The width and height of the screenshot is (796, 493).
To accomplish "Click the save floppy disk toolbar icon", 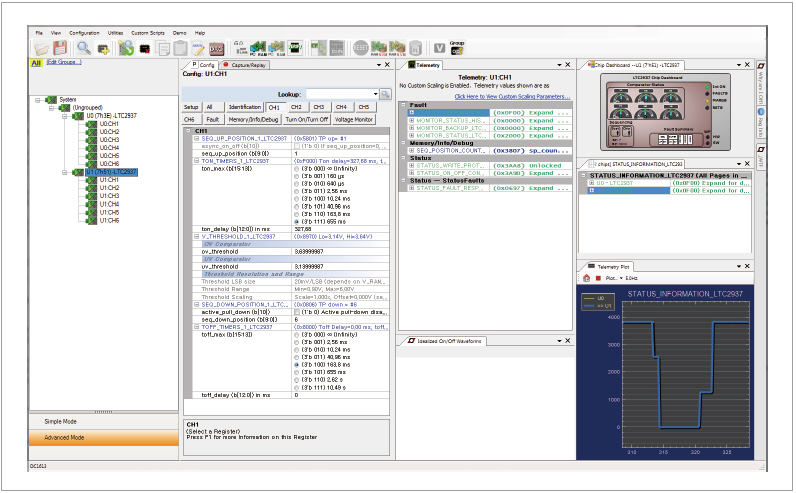I will (60, 47).
